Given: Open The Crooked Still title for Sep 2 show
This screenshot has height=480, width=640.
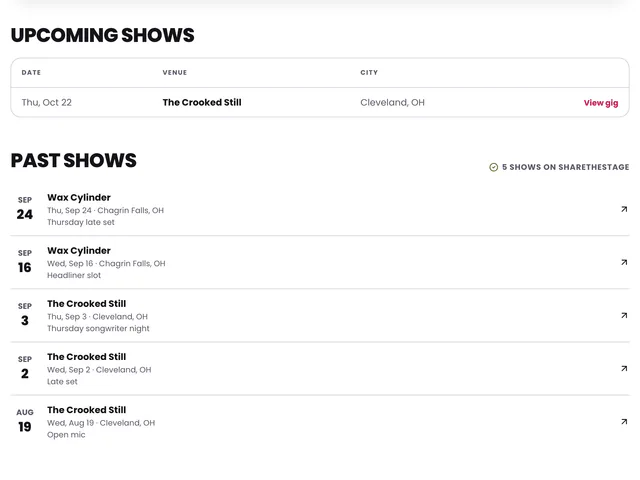Looking at the screenshot, I should point(87,357).
